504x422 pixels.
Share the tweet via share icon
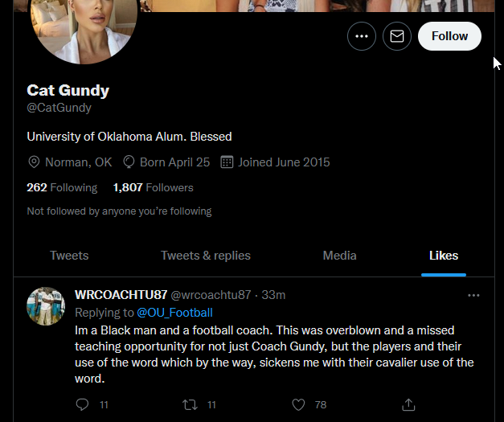click(x=408, y=405)
